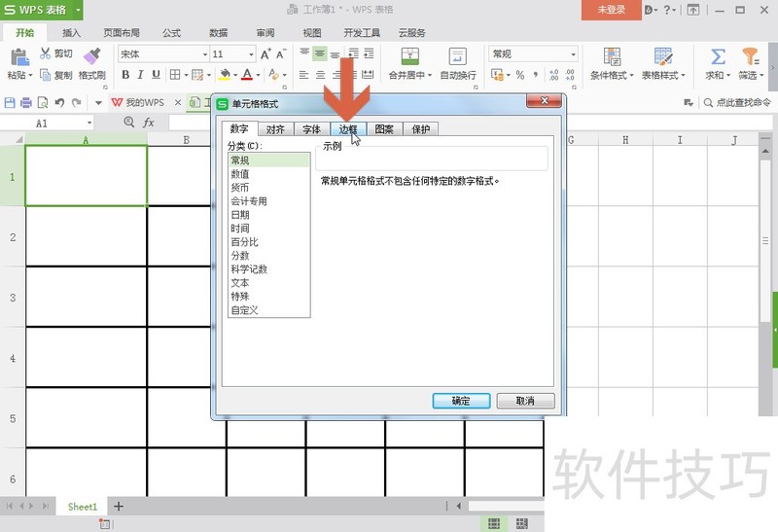Apply percent style (%)

520,75
